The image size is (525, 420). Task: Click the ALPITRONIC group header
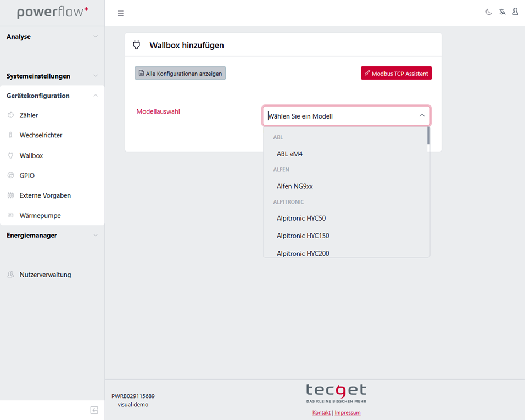289,202
